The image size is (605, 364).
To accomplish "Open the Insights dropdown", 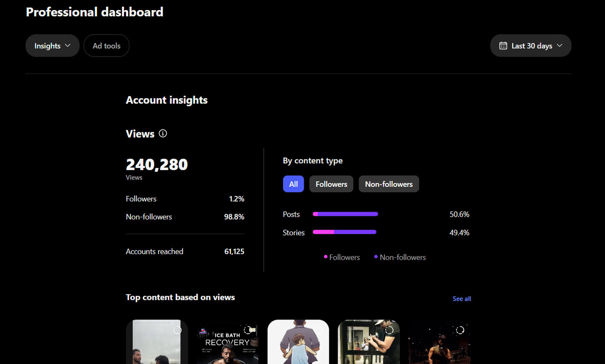I will tap(53, 46).
